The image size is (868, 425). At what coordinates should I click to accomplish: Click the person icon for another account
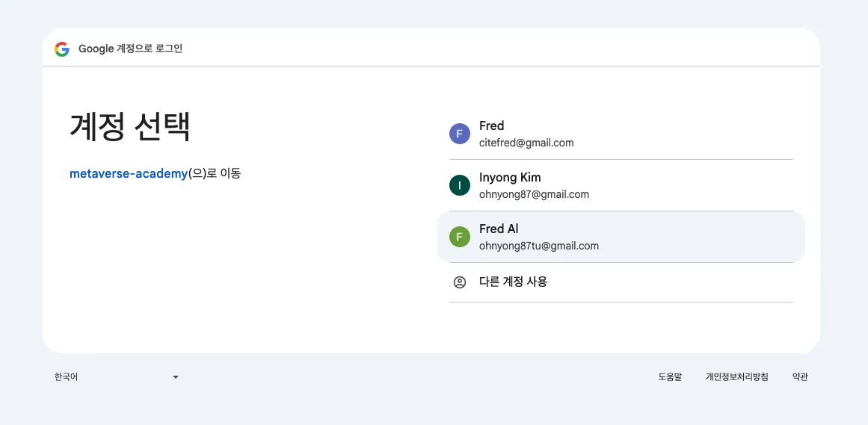click(x=460, y=282)
